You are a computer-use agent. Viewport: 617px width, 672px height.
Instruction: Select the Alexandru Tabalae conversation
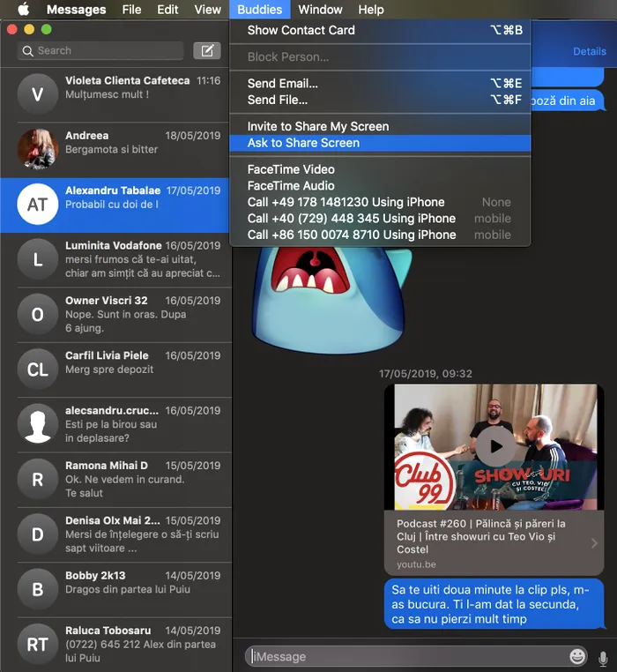[x=115, y=205]
